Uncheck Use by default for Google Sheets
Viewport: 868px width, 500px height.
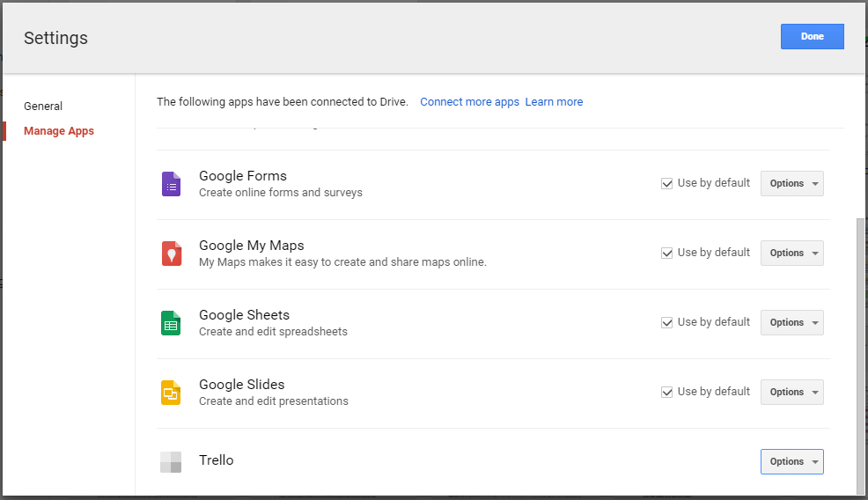(667, 322)
